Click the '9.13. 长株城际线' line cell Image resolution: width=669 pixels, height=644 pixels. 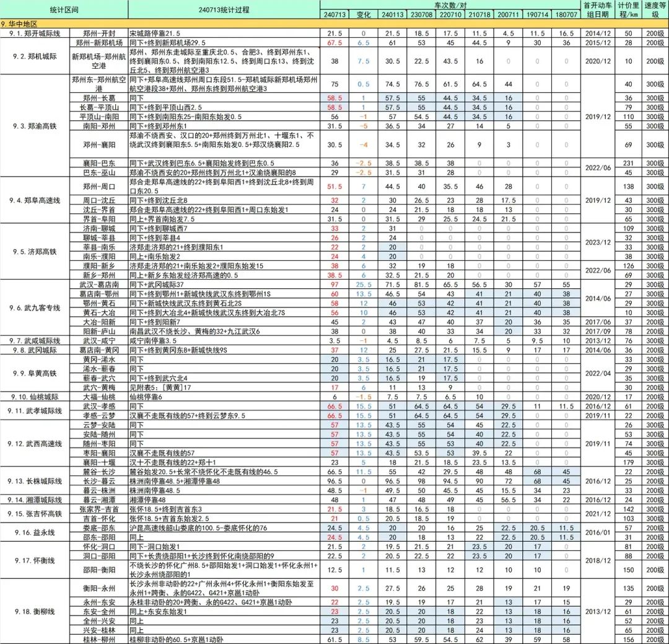click(35, 481)
